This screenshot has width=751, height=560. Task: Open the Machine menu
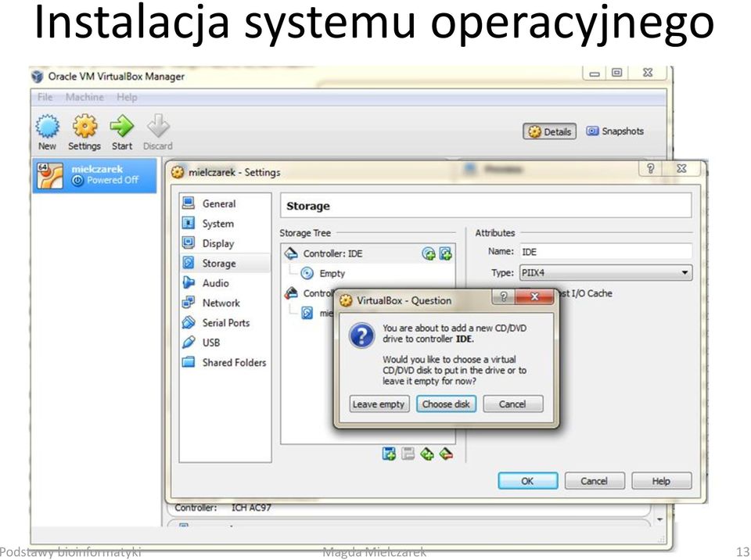[84, 97]
